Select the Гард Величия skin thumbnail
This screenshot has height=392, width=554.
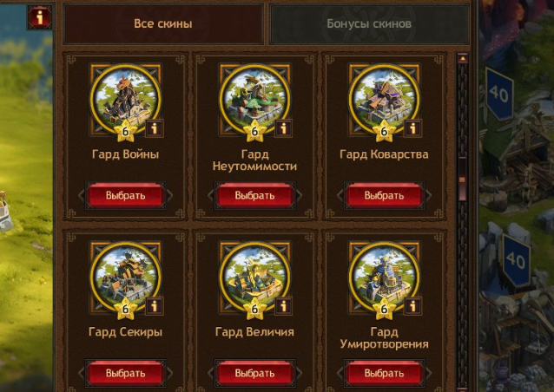pos(254,278)
